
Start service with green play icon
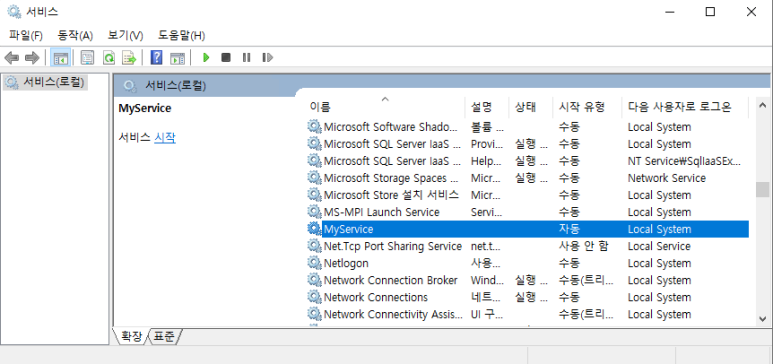(206, 58)
